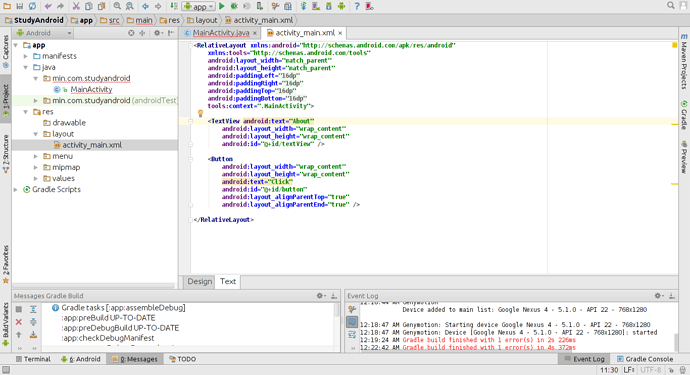Open the app run configuration dropdown
Image resolution: width=690 pixels, height=375 pixels.
tap(198, 7)
